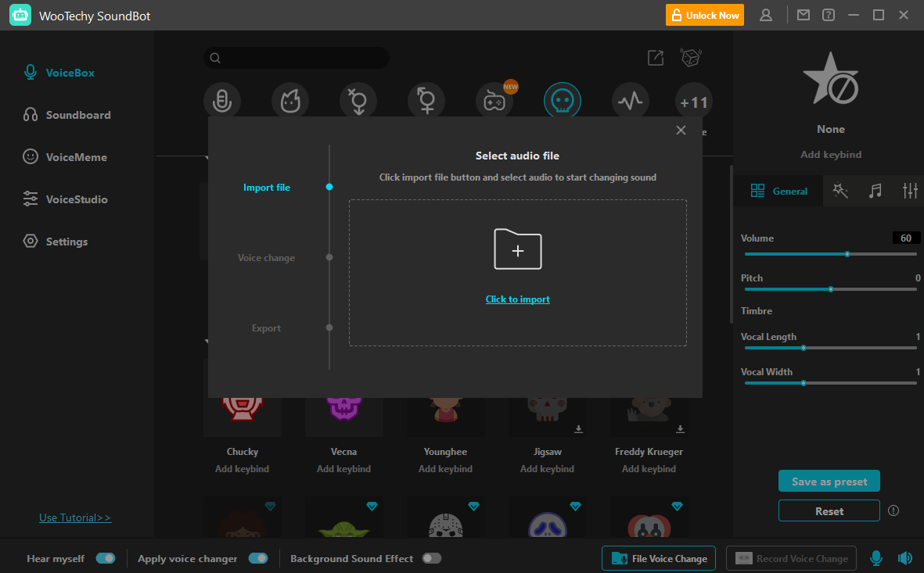Screen dimensions: 924x573
Task: Select the skull horror voice category
Action: click(x=563, y=101)
